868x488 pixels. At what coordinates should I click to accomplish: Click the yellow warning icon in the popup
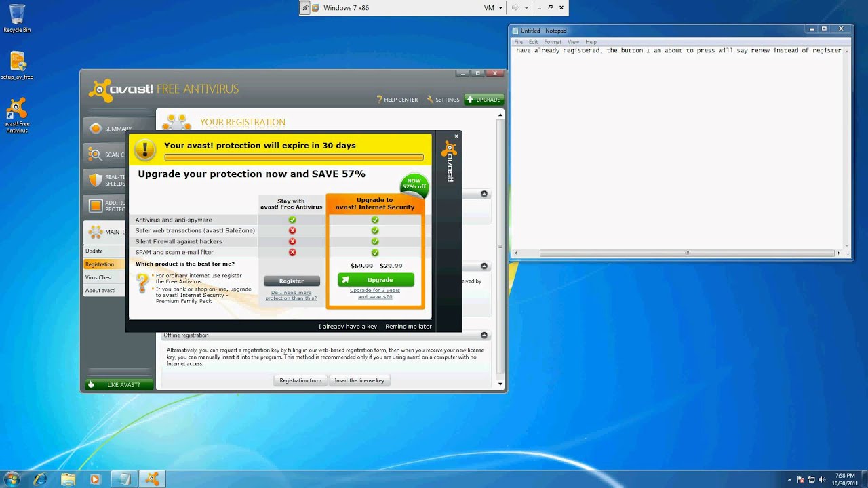145,150
